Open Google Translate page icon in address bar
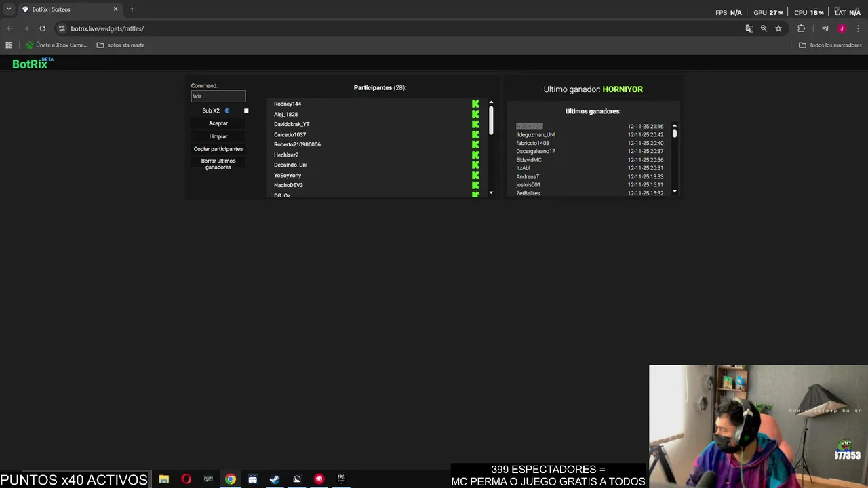This screenshot has width=868, height=488. (x=749, y=28)
